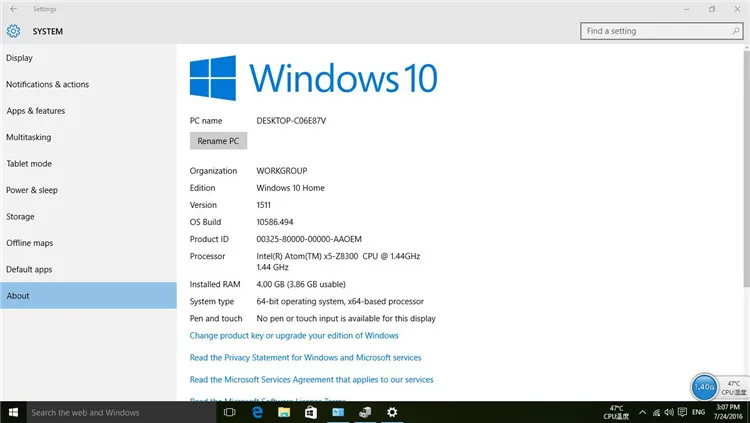Image resolution: width=750 pixels, height=423 pixels.
Task: Open the Windows Store taskbar icon
Action: [311, 412]
